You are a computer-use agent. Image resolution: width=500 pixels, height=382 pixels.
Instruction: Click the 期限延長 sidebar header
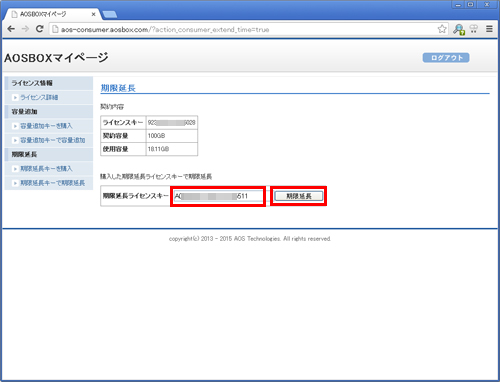[49, 154]
